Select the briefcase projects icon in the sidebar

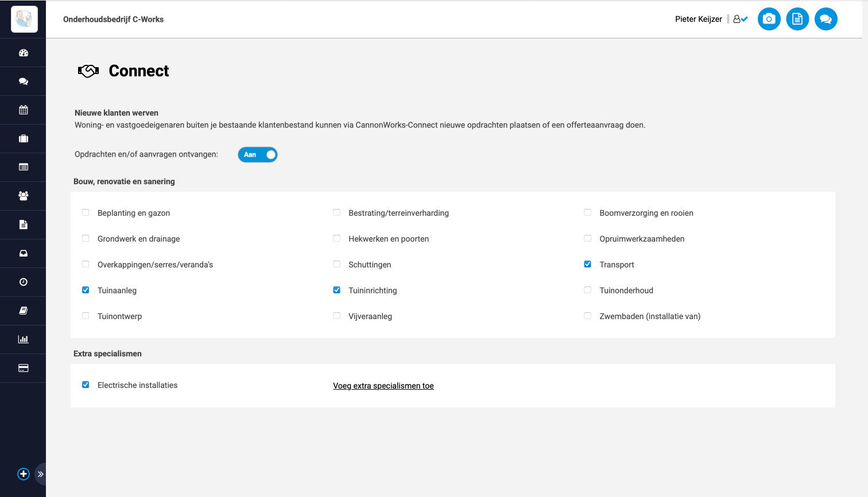23,138
